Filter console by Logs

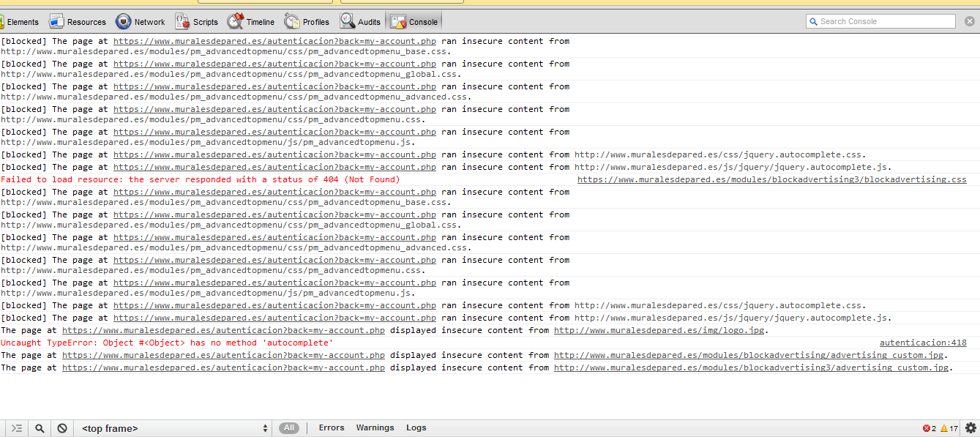click(416, 428)
